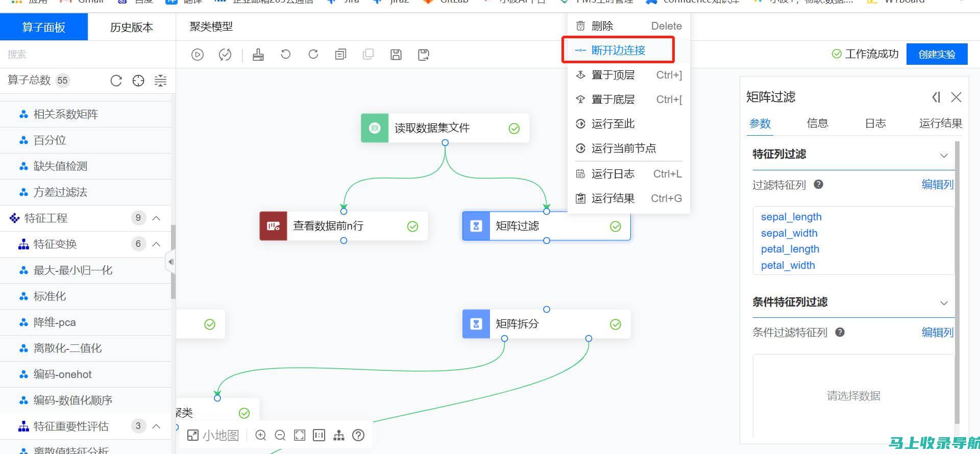
Task: Run the workflow with the play icon
Action: click(198, 55)
